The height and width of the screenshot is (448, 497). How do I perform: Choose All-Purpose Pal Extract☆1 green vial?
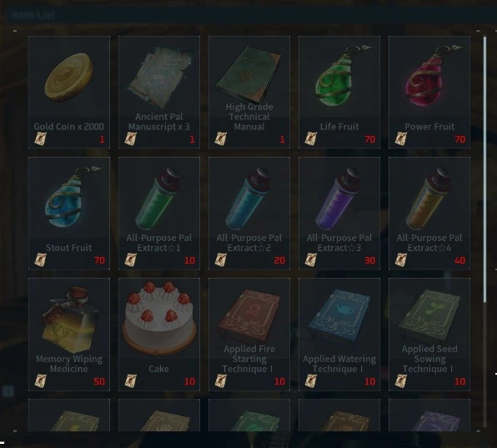click(x=159, y=213)
